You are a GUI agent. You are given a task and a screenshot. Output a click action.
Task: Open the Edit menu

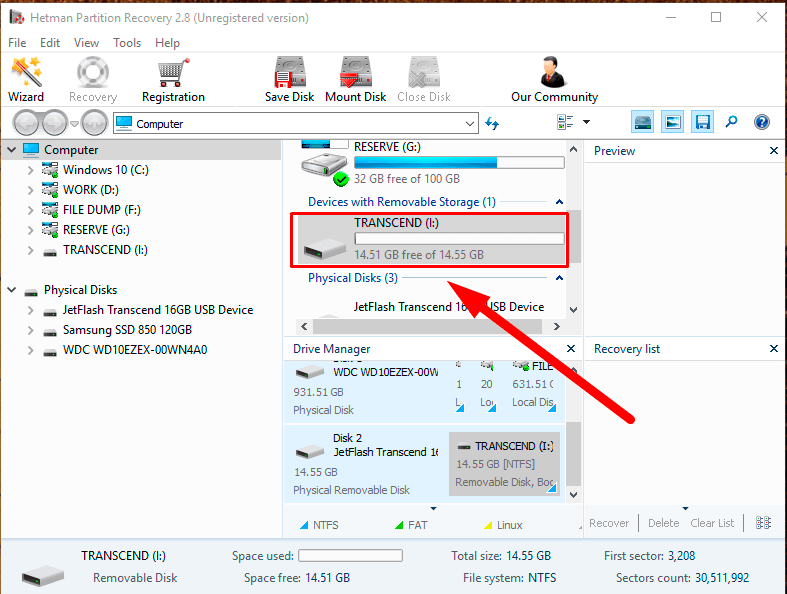pyautogui.click(x=50, y=43)
